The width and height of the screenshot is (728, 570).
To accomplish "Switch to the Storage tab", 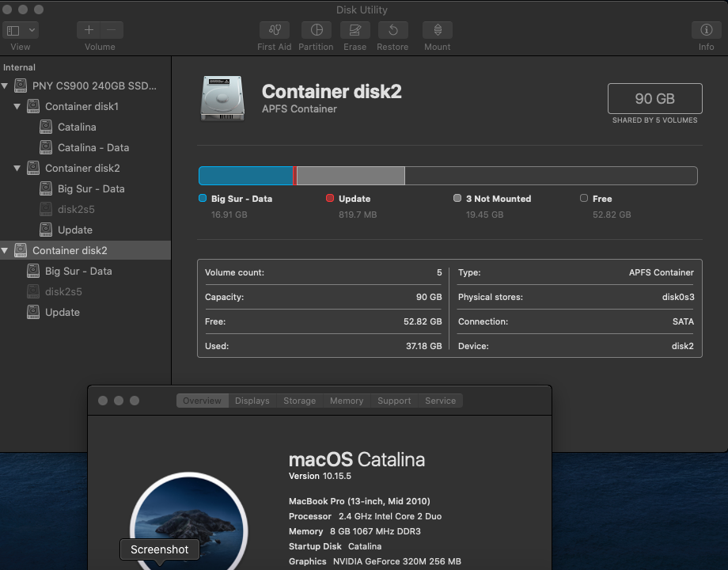I will 299,401.
